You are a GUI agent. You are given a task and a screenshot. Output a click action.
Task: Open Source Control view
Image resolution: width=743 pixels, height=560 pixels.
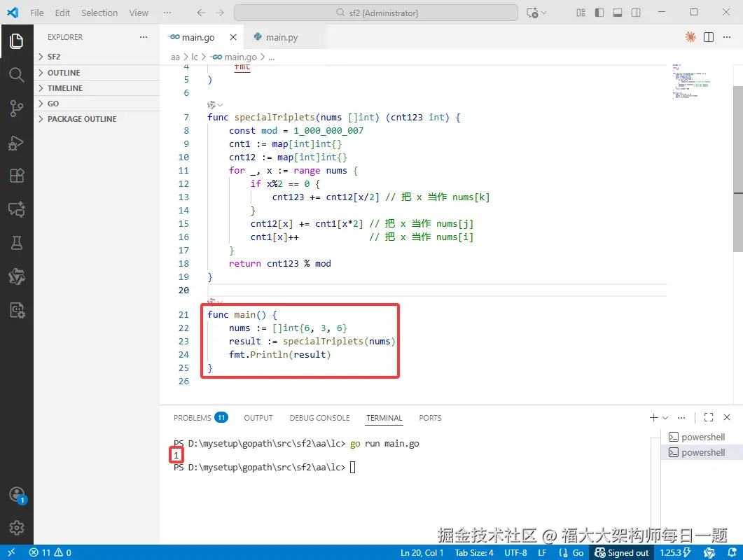[17, 108]
